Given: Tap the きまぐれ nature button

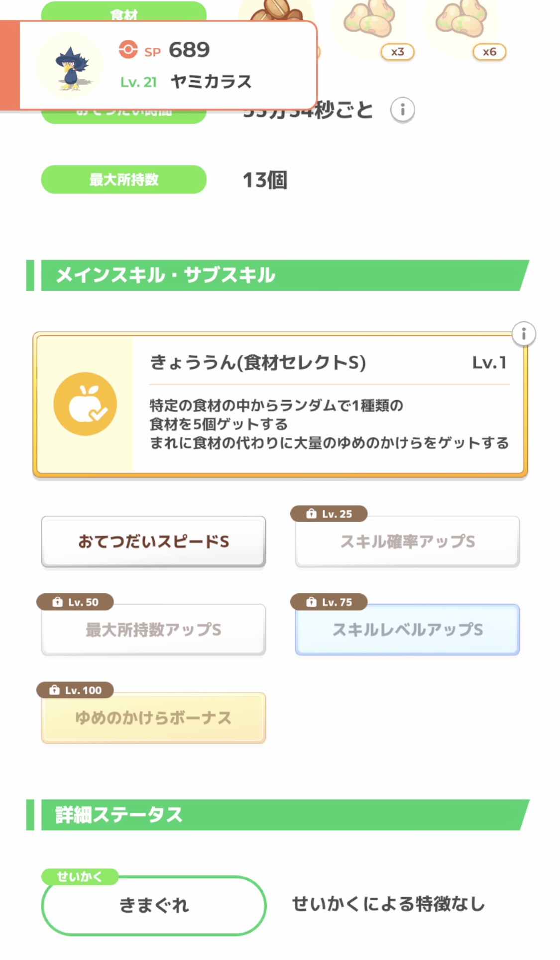Looking at the screenshot, I should coord(153,905).
